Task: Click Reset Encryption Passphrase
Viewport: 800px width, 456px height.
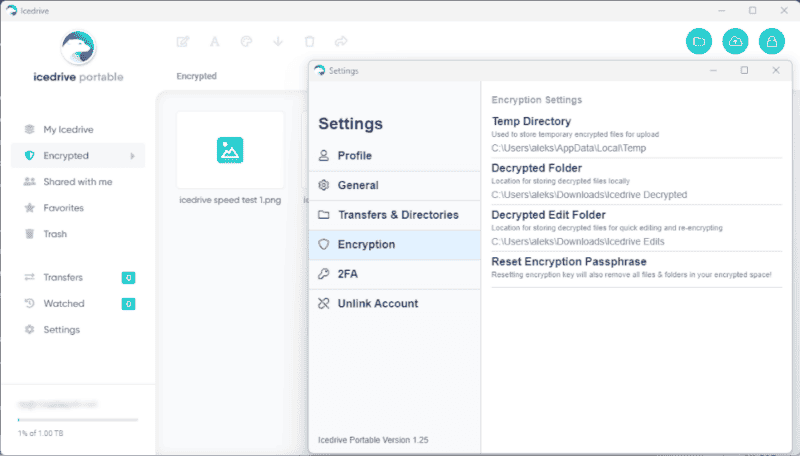Action: (x=569, y=262)
